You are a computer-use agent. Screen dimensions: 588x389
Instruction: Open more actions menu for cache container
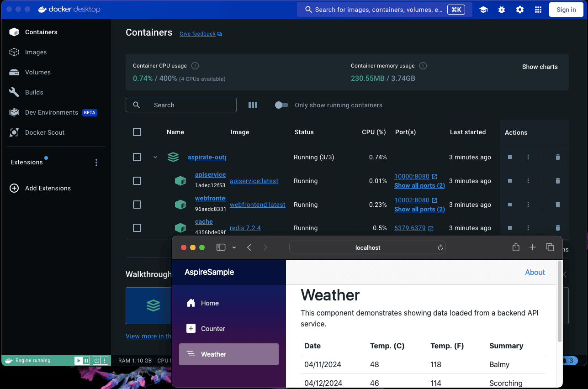point(528,228)
